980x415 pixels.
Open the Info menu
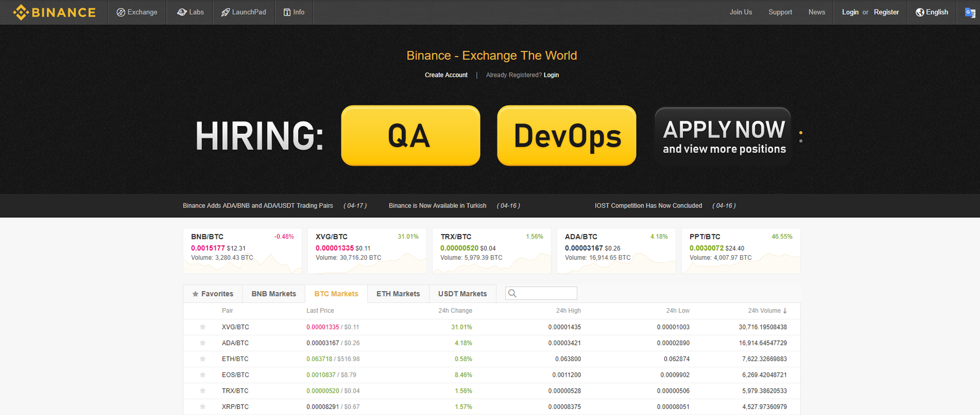[294, 12]
